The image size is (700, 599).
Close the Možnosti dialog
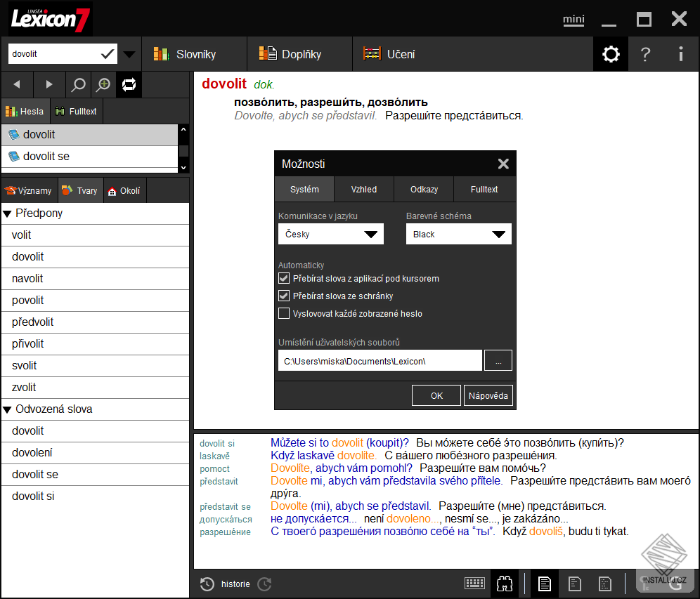pyautogui.click(x=503, y=164)
